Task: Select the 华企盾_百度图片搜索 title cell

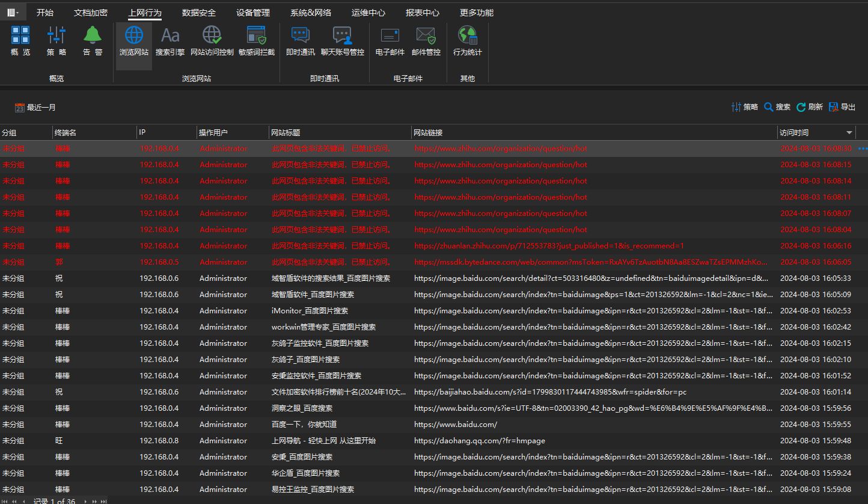Action: coord(340,473)
